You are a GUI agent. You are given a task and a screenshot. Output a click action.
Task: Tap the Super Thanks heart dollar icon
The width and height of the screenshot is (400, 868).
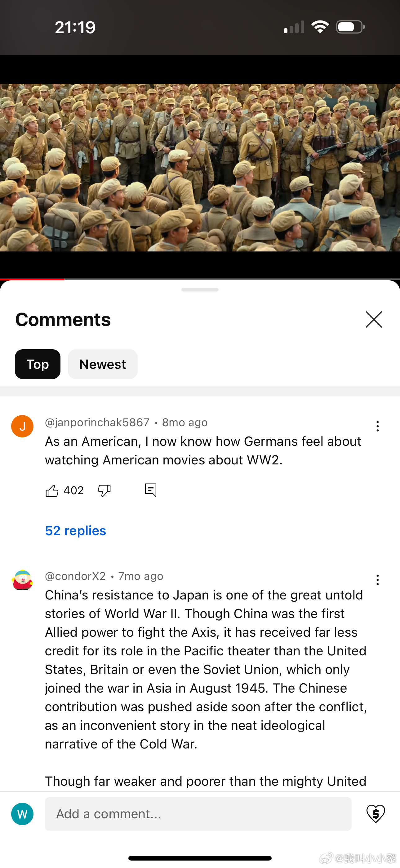[x=376, y=814]
